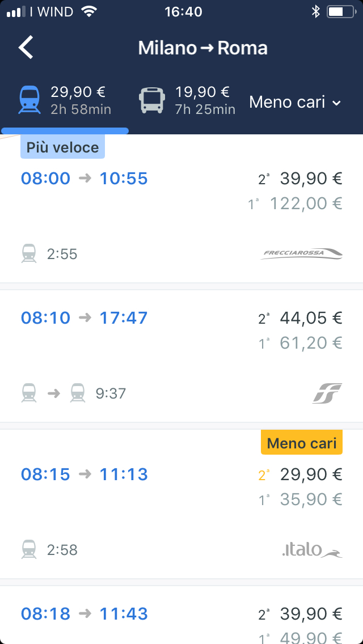Click the train icon on the 08:00 journey
The width and height of the screenshot is (363, 644).
pos(29,254)
